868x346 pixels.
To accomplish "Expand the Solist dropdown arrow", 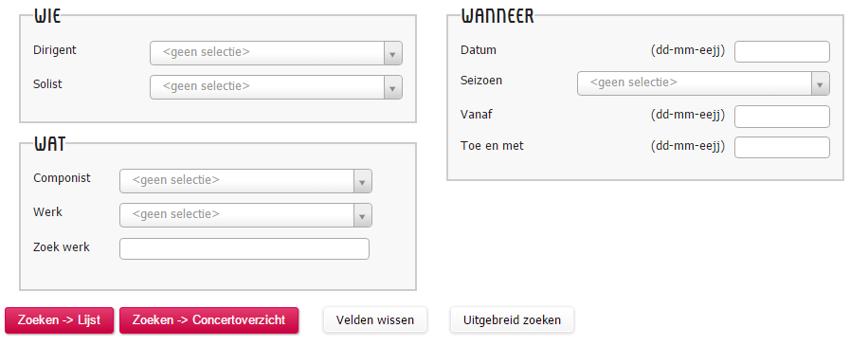I will pyautogui.click(x=392, y=87).
